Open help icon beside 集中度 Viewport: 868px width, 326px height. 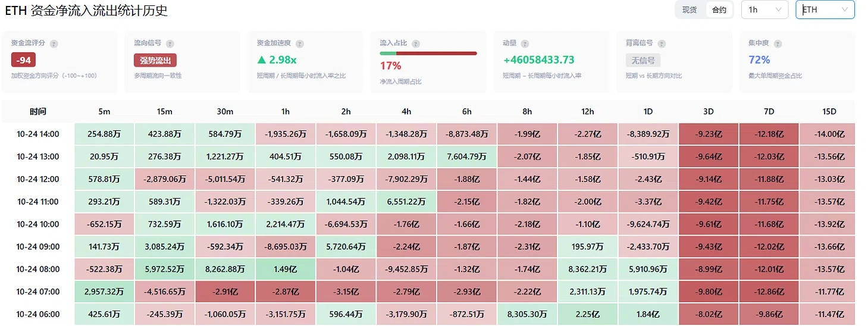(778, 44)
